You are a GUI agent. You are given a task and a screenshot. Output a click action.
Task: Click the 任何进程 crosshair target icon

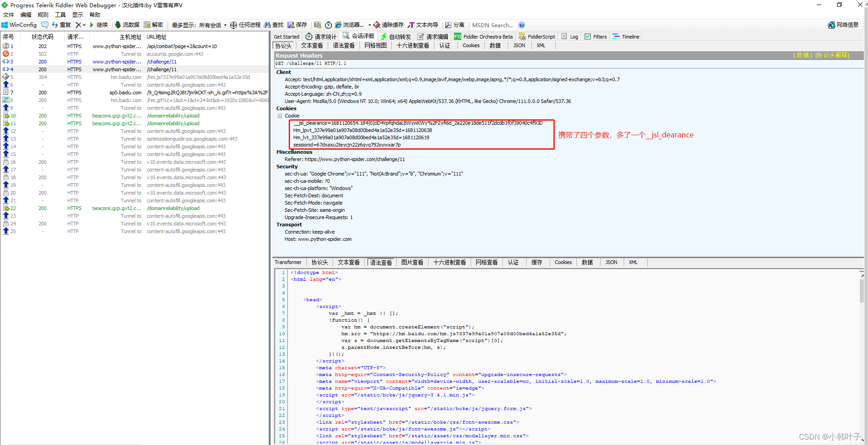pos(233,25)
